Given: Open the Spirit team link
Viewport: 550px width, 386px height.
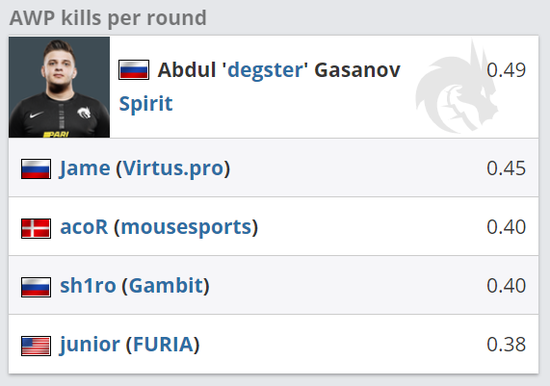Looking at the screenshot, I should [146, 104].
